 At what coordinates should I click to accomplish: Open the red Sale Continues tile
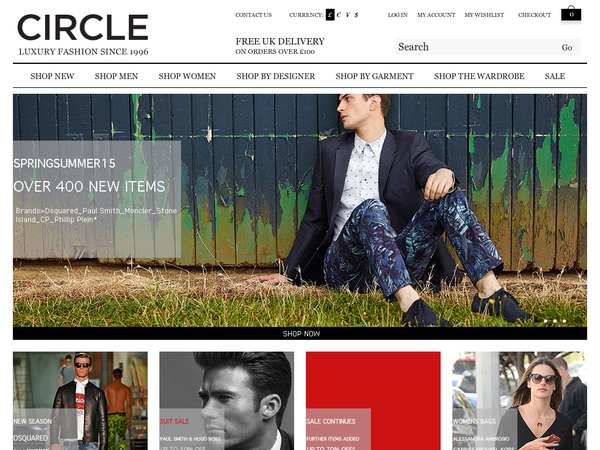tap(373, 401)
